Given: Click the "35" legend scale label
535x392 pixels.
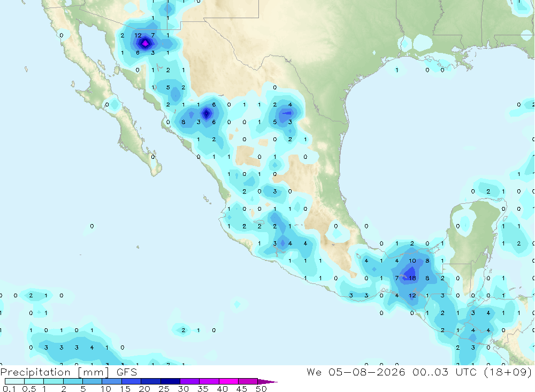Looking at the screenshot, I should pos(203,389).
